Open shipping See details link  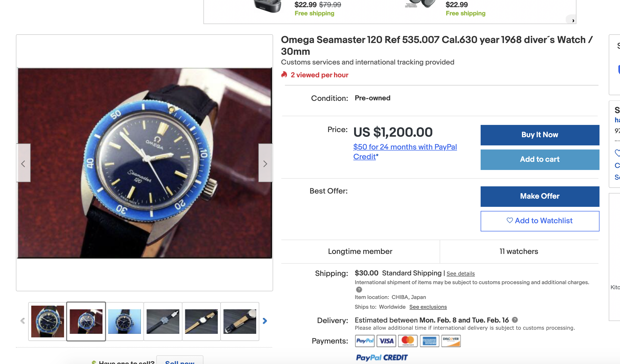(460, 274)
